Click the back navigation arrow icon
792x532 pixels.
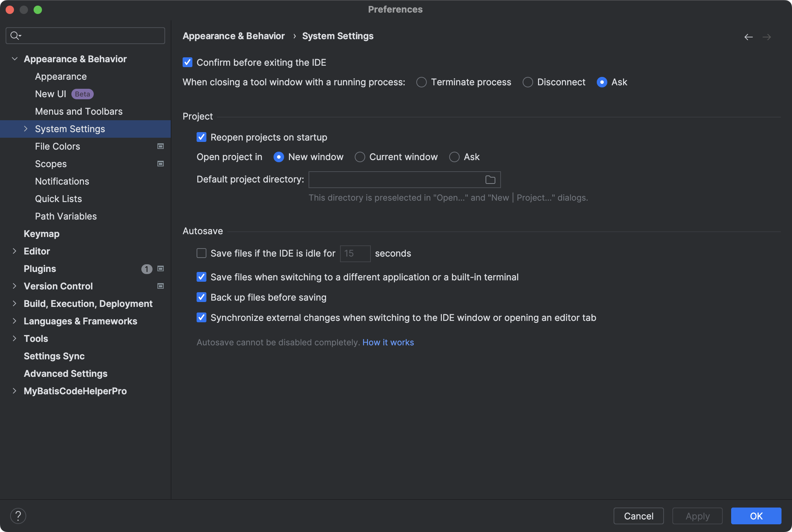(748, 37)
